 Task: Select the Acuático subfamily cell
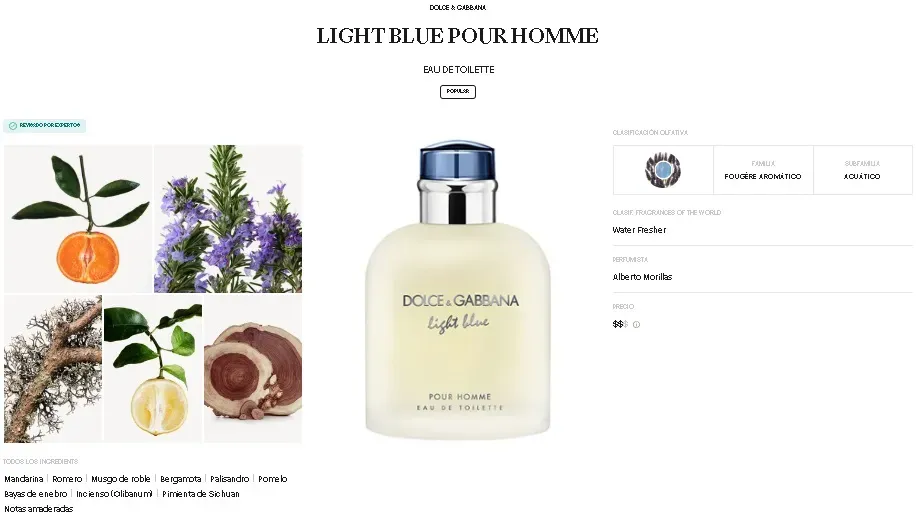[862, 170]
